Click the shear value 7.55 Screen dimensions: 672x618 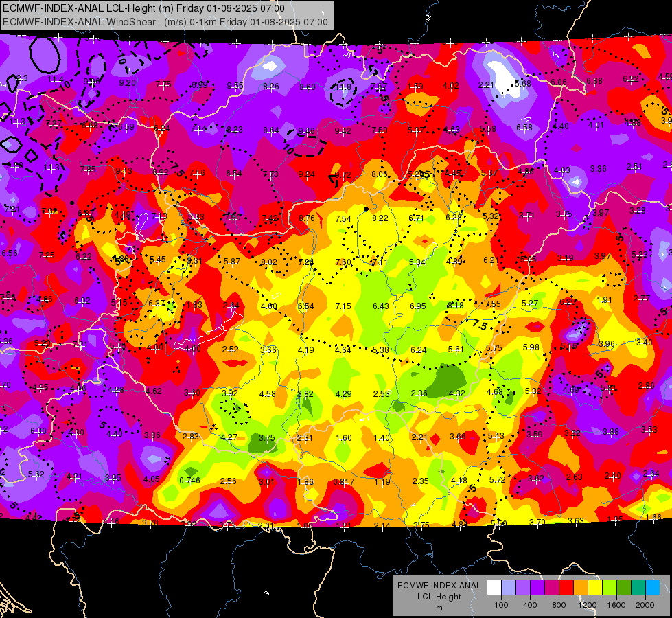click(493, 304)
